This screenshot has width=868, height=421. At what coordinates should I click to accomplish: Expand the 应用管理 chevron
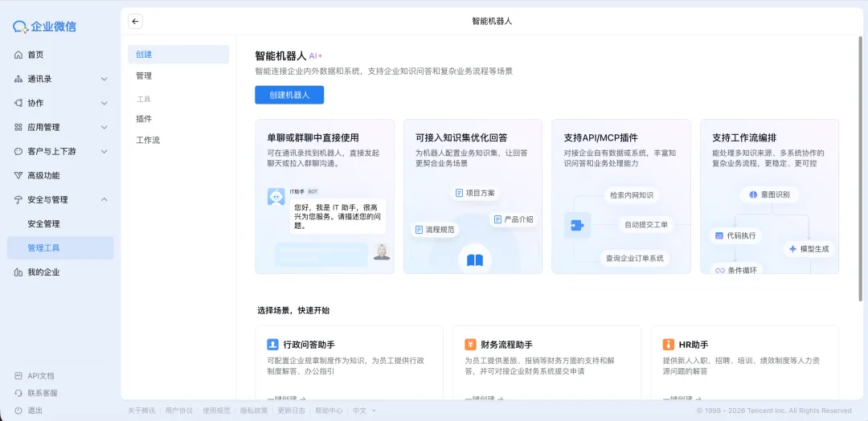pyautogui.click(x=104, y=127)
